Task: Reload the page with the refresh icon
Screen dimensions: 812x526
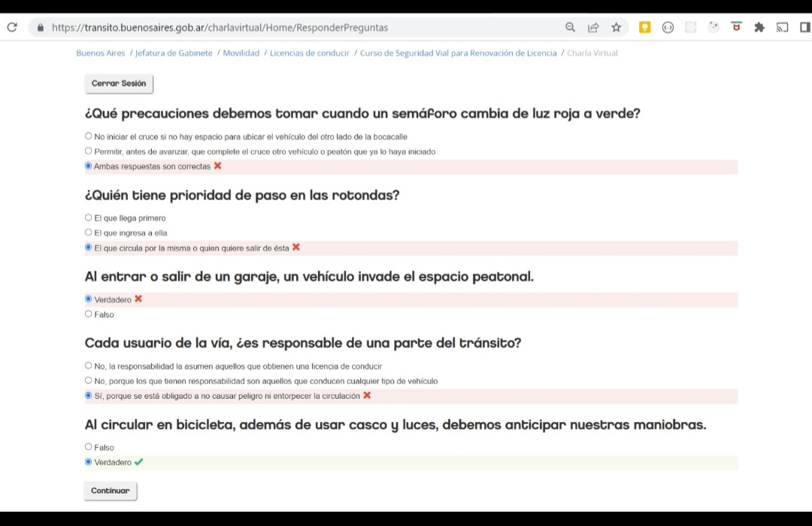Action: coord(11,26)
